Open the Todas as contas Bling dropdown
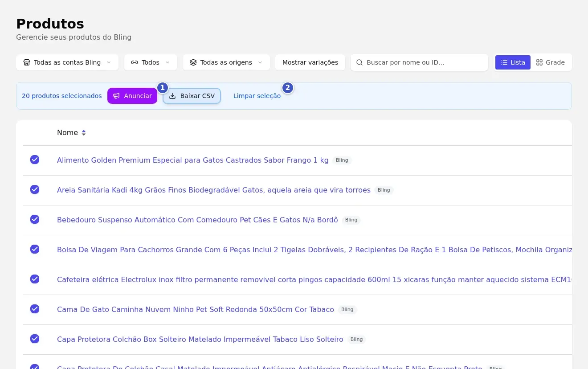This screenshot has height=369, width=588. coord(67,62)
